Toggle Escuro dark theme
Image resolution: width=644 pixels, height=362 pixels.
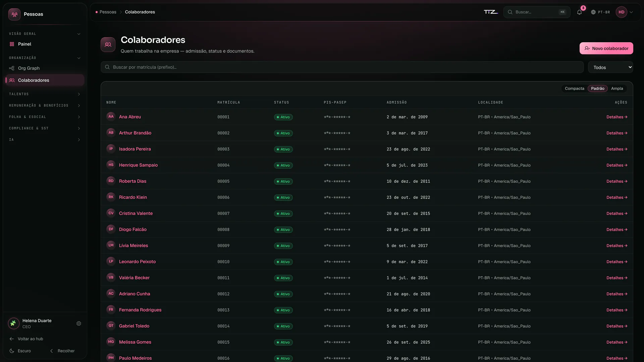20,351
